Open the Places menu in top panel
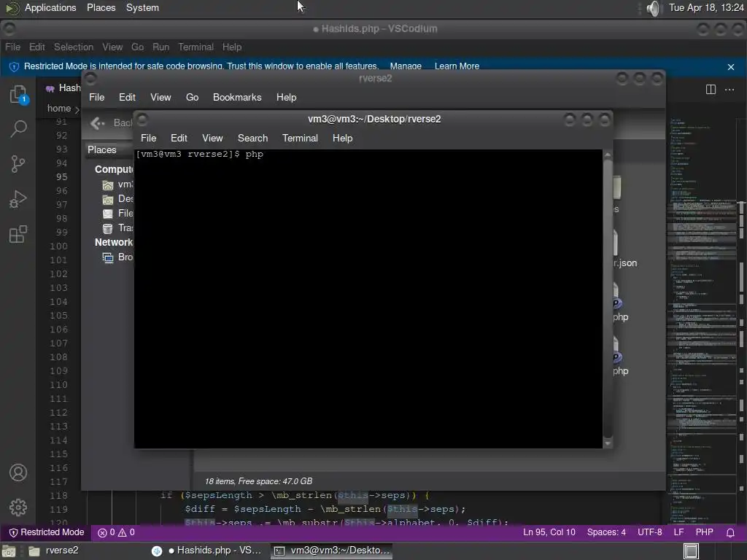This screenshot has width=747, height=560. pos(101,7)
